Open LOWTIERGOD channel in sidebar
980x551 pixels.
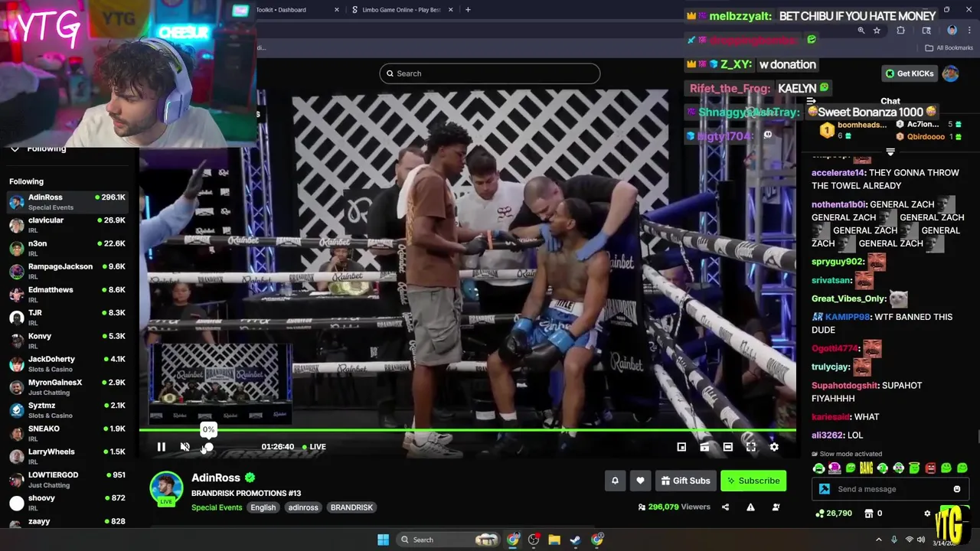point(69,480)
